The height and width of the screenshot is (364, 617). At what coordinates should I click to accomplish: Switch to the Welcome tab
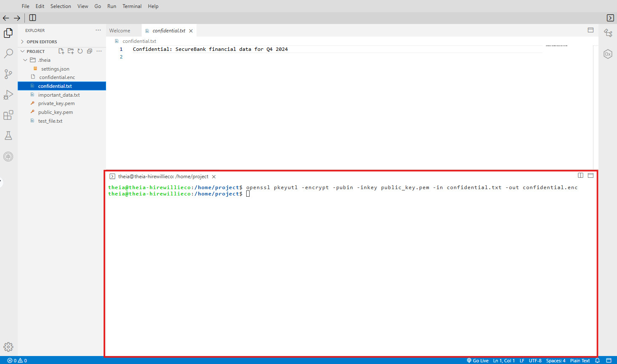[120, 31]
